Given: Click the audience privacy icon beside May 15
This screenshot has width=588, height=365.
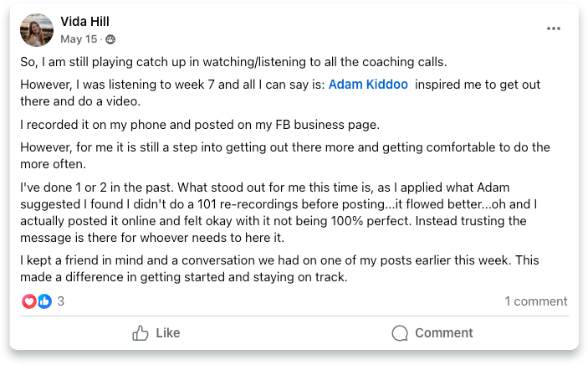Looking at the screenshot, I should [x=110, y=39].
